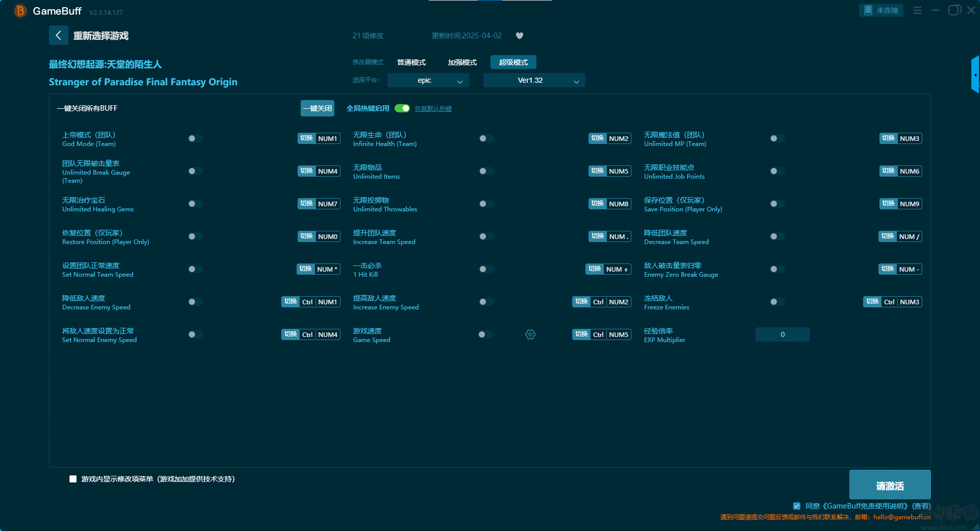Image resolution: width=980 pixels, height=531 pixels.
Task: Click the connection status device icon
Action: coord(868,10)
